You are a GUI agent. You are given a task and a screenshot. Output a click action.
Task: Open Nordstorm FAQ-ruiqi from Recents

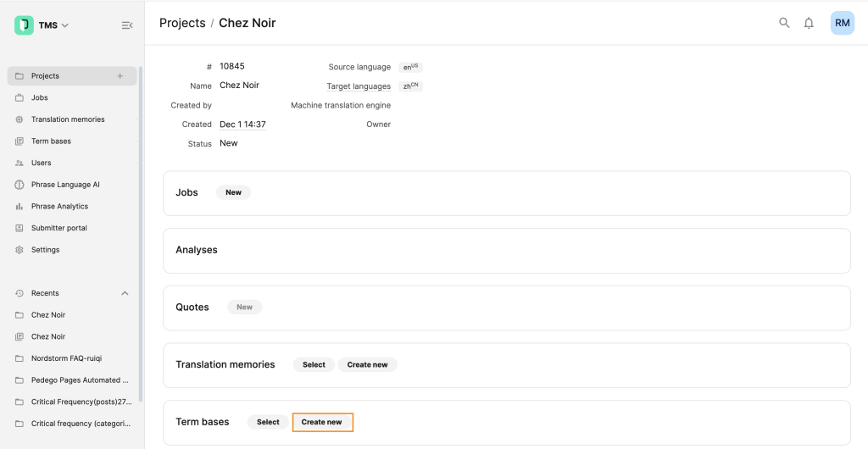click(66, 358)
